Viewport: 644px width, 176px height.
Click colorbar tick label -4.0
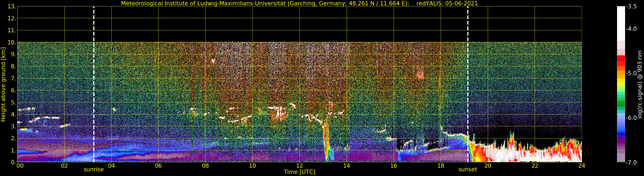point(631,29)
